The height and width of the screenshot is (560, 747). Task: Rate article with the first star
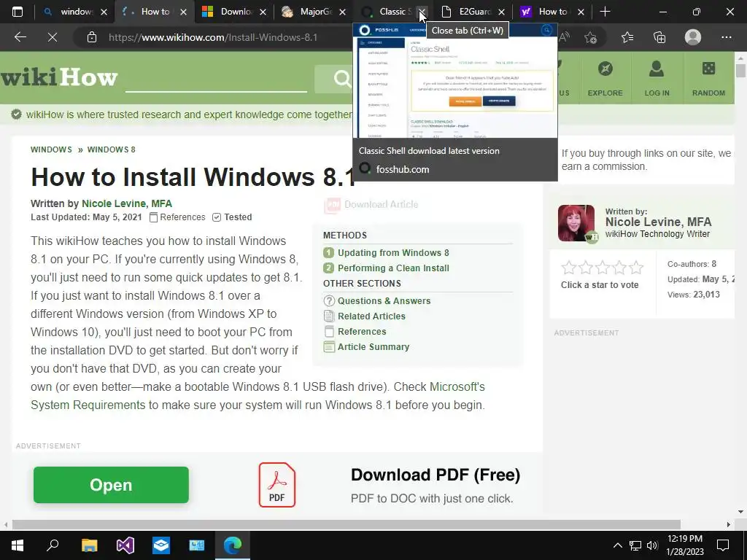coord(569,268)
